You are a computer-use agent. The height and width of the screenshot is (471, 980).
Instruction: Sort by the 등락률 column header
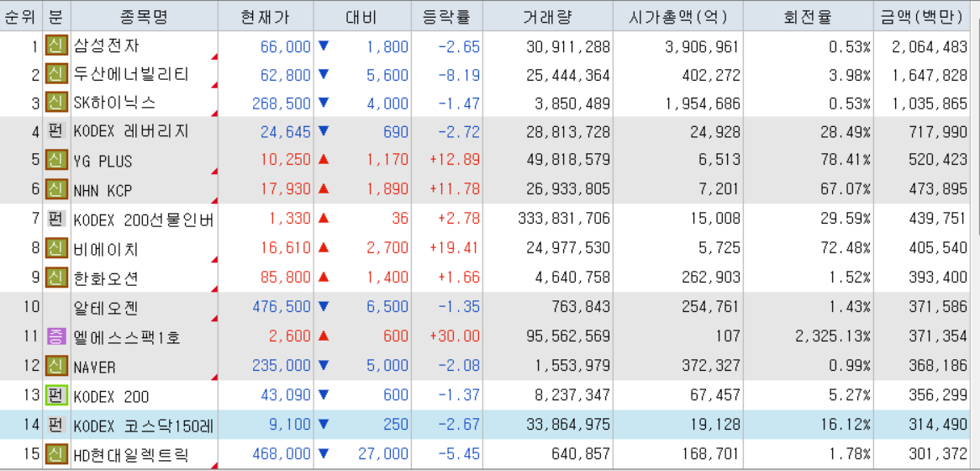tap(447, 16)
